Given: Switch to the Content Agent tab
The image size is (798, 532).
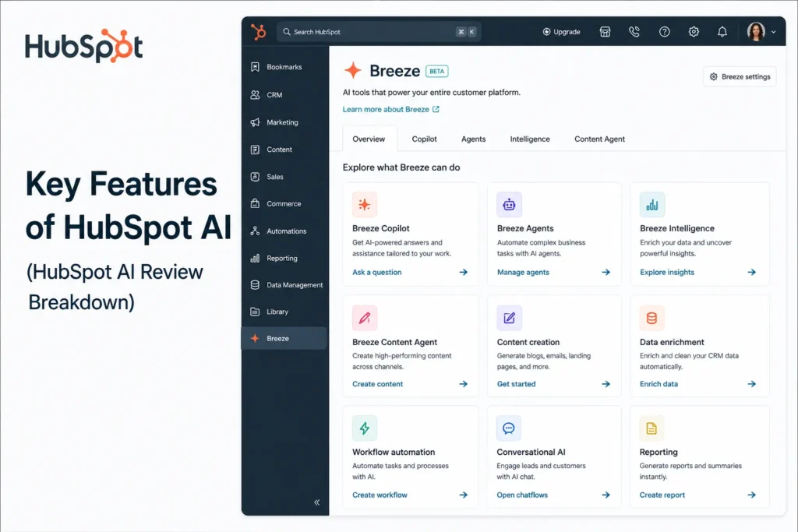Looking at the screenshot, I should click(x=599, y=139).
